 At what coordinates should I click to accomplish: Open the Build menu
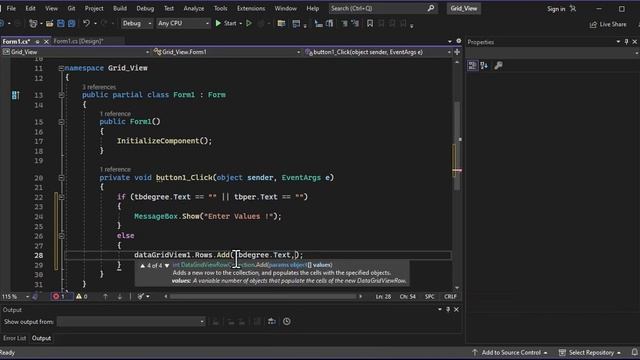click(120, 8)
